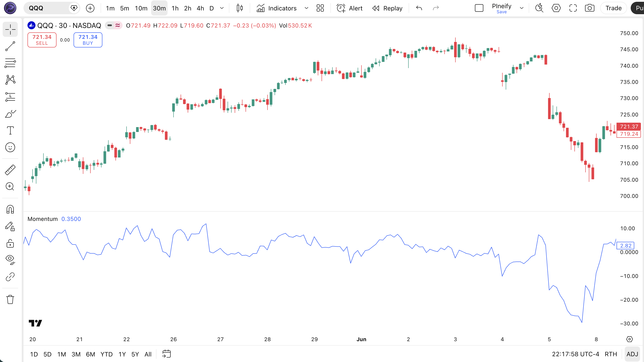Select the 5D date range
The image size is (644, 362).
coord(47,354)
